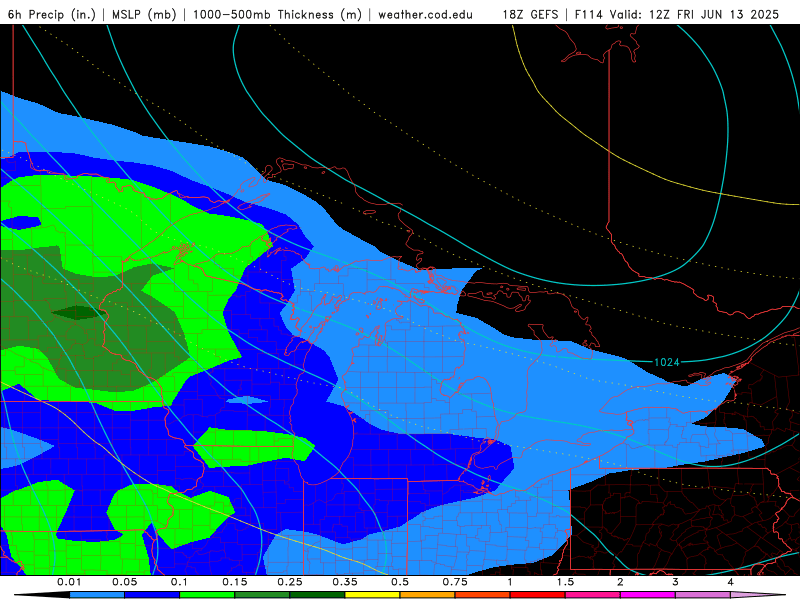Click the legend value 4
This screenshot has height=600, width=800.
[730, 582]
